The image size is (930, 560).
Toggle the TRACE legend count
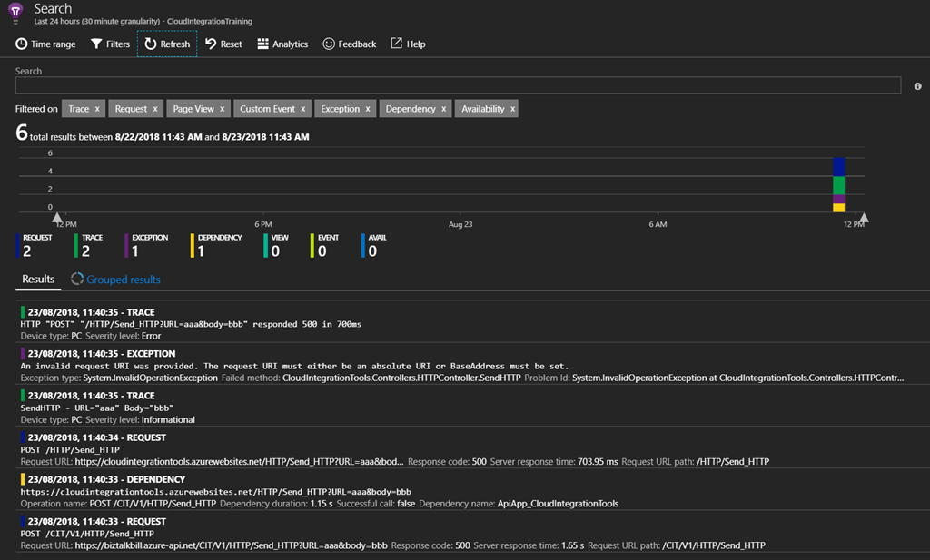89,245
